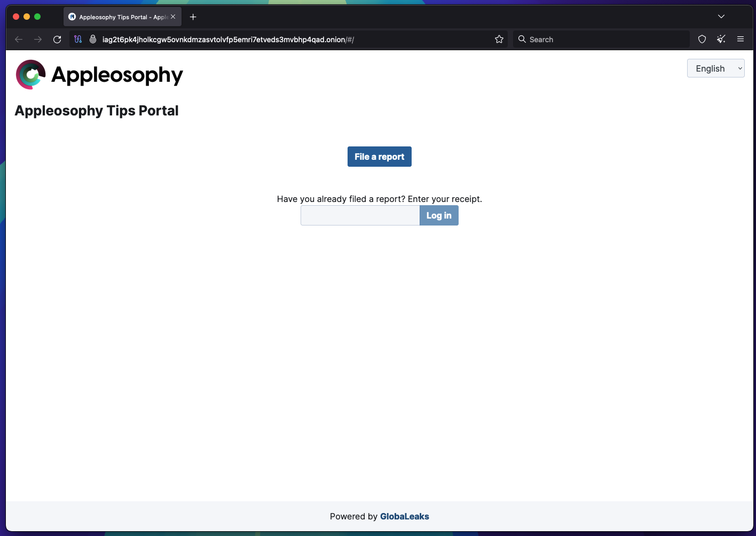Click the red close window button
756x536 pixels.
16,17
